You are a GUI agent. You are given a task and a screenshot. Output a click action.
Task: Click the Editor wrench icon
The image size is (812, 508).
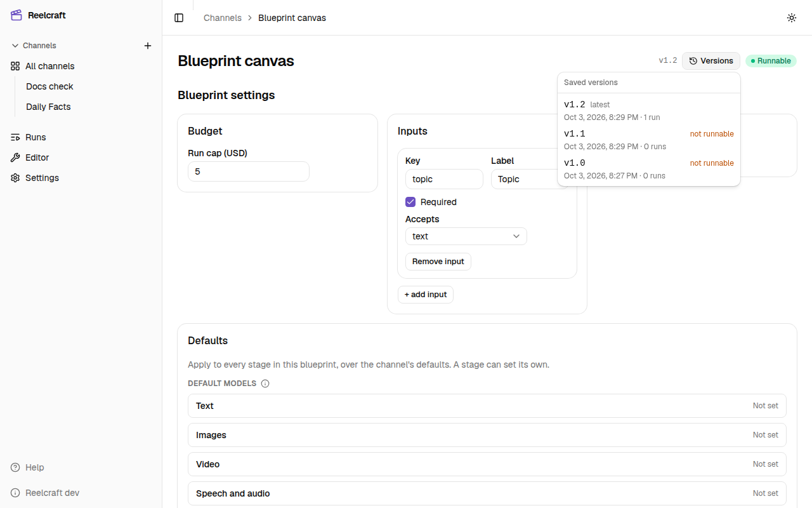15,157
